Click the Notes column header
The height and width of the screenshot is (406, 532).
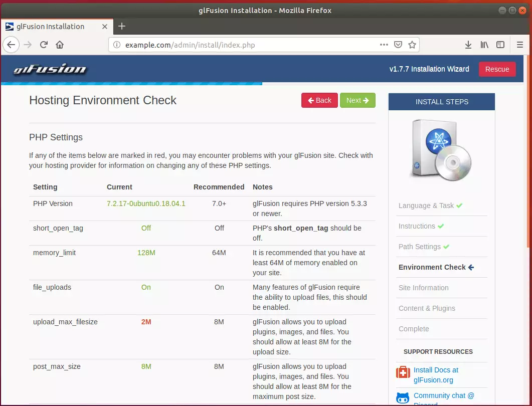point(263,187)
